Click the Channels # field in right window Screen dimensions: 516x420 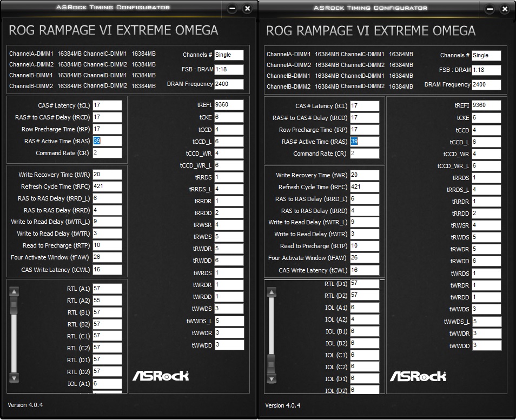[x=486, y=56]
